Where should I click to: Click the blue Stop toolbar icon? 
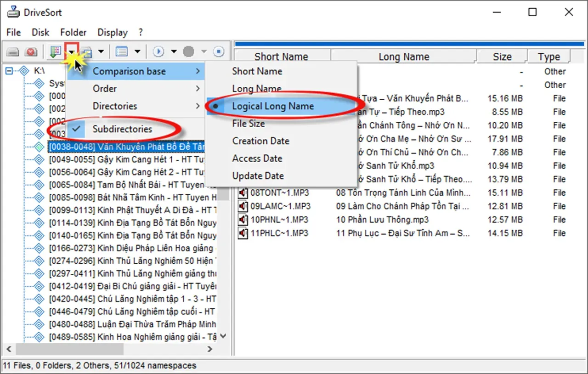[x=219, y=51]
